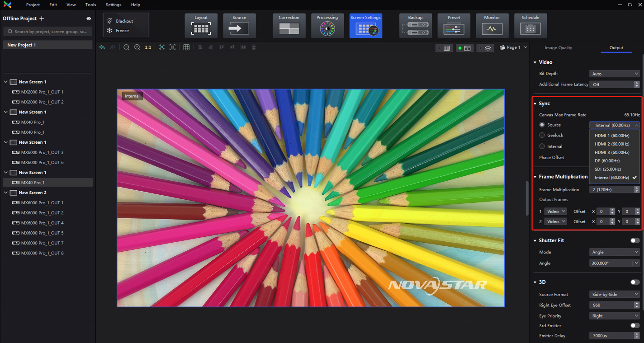Click the project search field

pos(47,32)
